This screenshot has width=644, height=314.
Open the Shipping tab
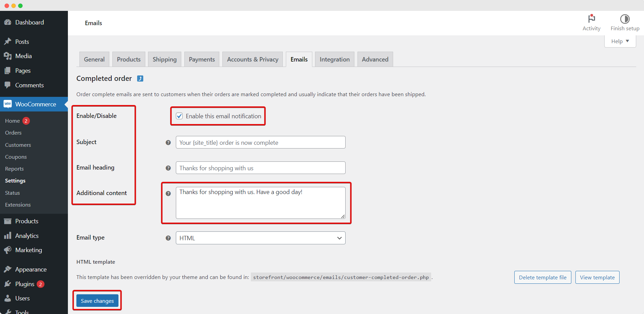click(x=165, y=59)
